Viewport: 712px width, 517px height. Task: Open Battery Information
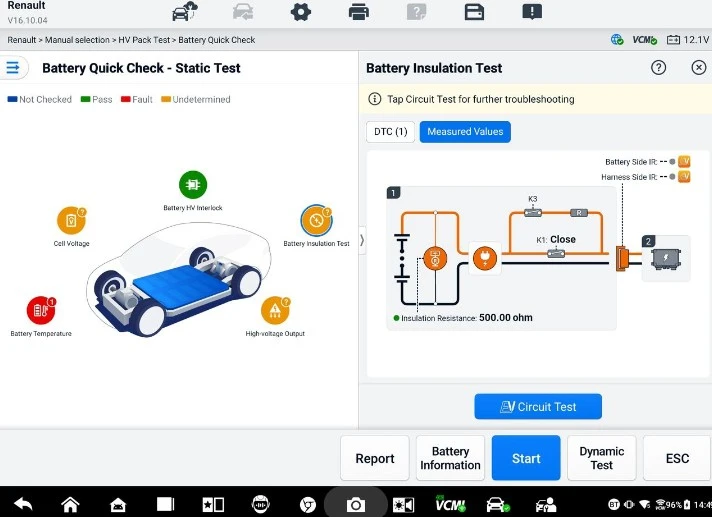(x=450, y=458)
